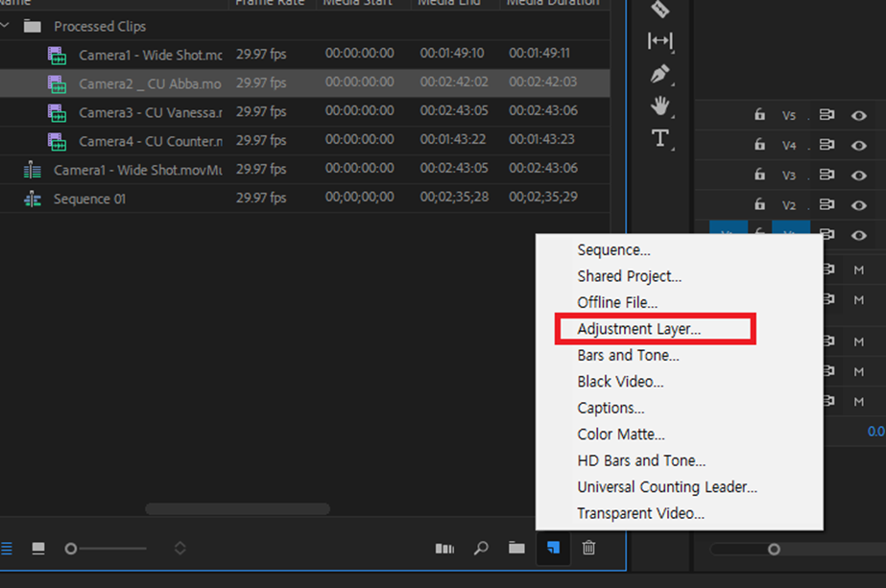Switch project panel to Icon View
The width and height of the screenshot is (886, 588).
pyautogui.click(x=38, y=548)
